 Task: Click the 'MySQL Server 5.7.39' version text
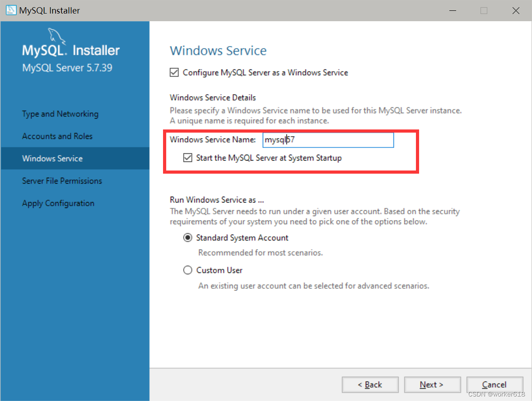click(x=67, y=68)
